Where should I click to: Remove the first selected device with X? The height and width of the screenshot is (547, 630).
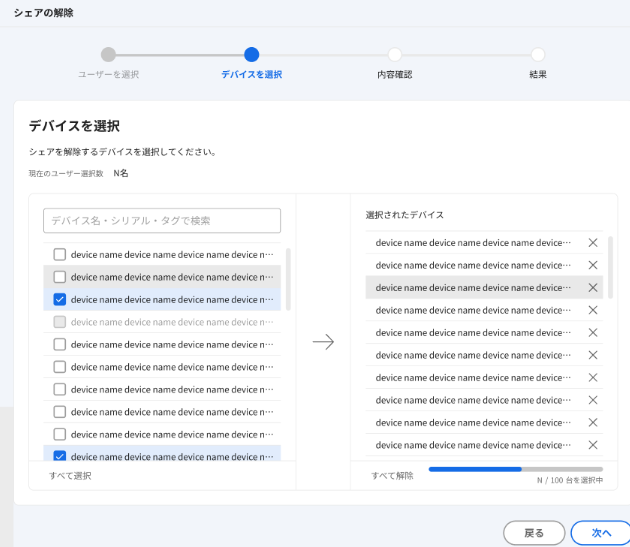593,243
